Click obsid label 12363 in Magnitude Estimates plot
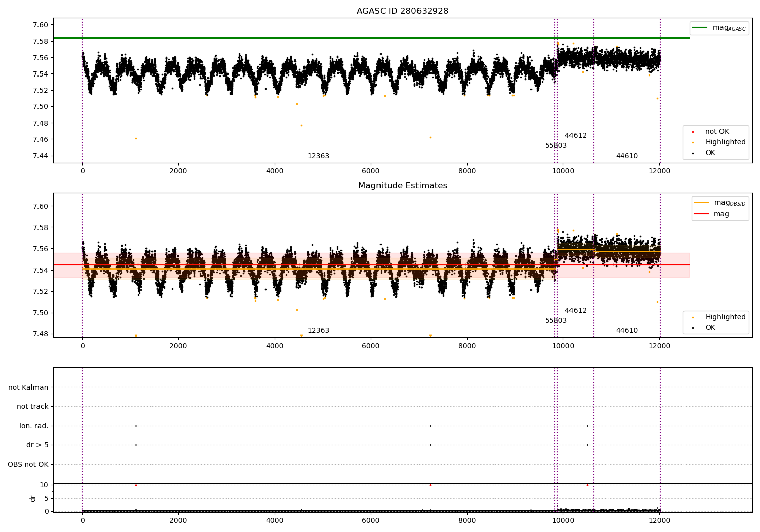This screenshot has width=760, height=532. (318, 331)
